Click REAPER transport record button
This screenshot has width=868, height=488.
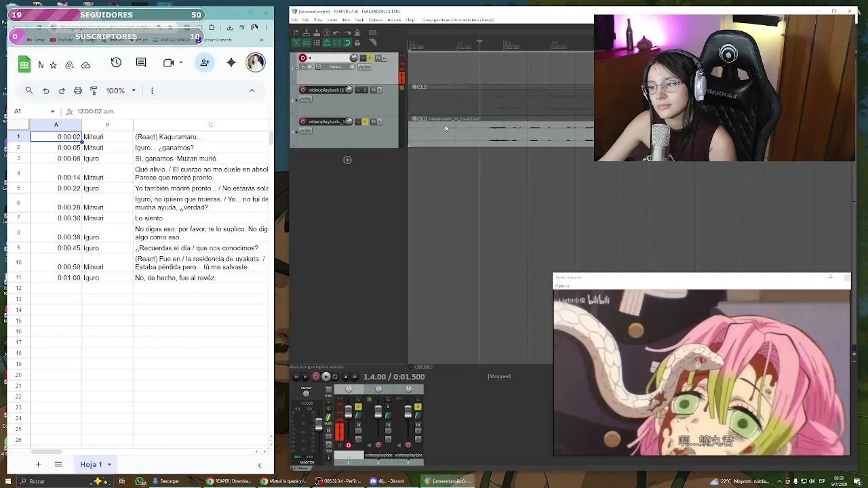click(x=316, y=377)
